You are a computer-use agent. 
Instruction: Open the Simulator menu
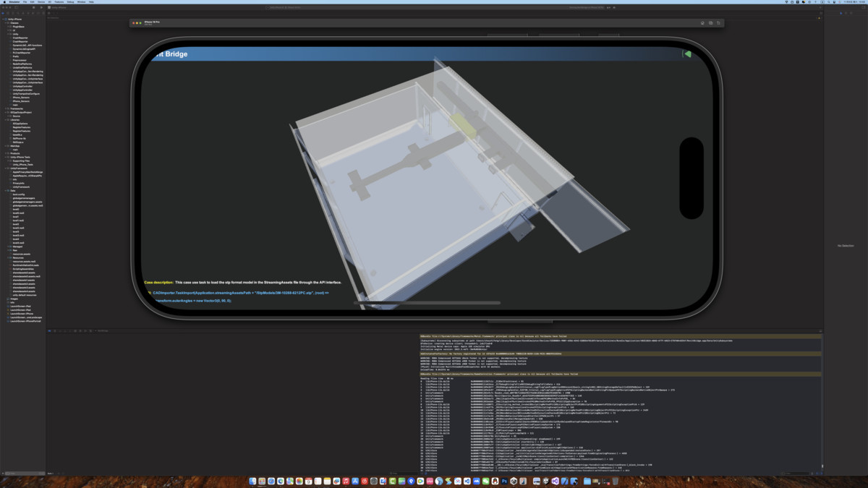[x=14, y=2]
